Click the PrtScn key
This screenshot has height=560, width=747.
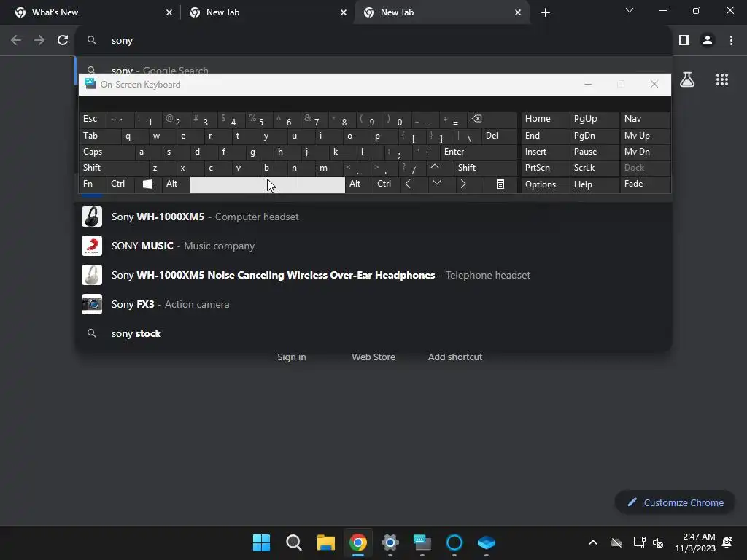click(545, 168)
